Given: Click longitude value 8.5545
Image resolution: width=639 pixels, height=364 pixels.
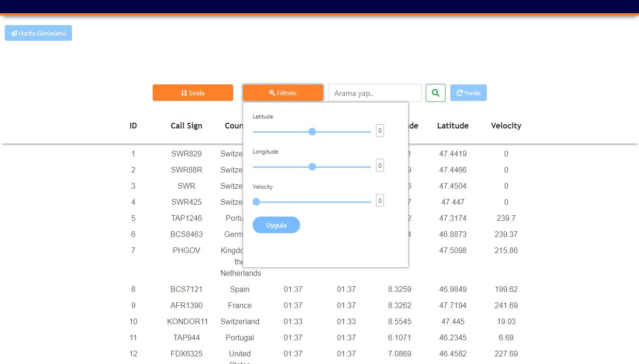Looking at the screenshot, I should 400,321.
